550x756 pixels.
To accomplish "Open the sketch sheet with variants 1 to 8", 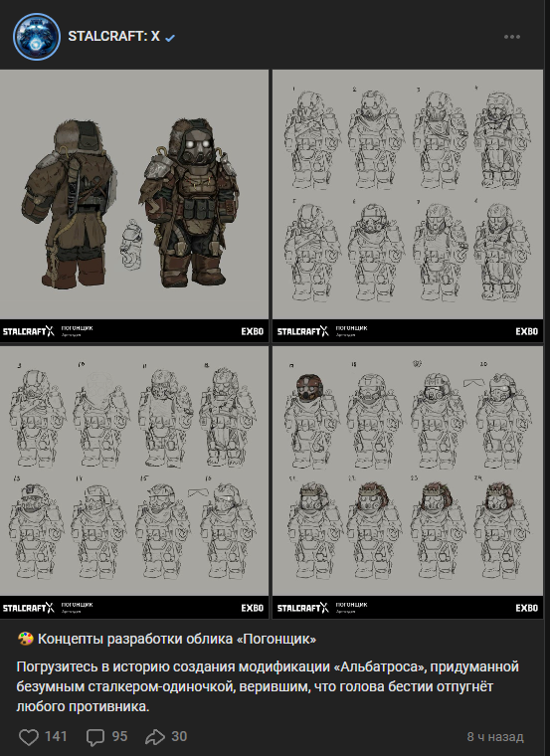I will tap(408, 206).
